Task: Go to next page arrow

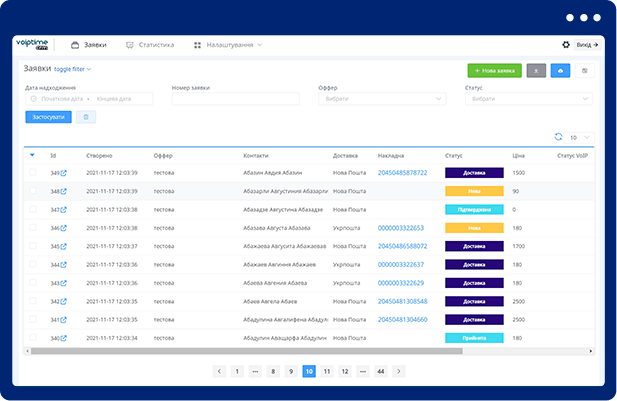Action: (x=399, y=371)
